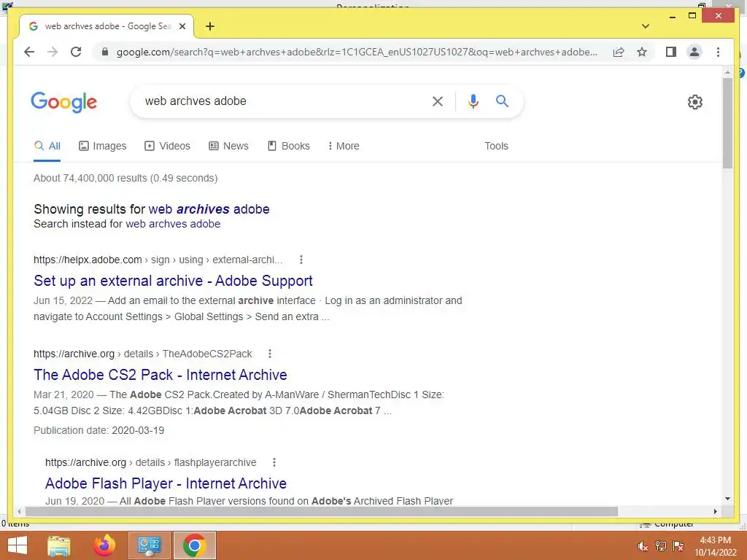The height and width of the screenshot is (560, 747).
Task: Click the forward navigation arrow
Action: 53,52
